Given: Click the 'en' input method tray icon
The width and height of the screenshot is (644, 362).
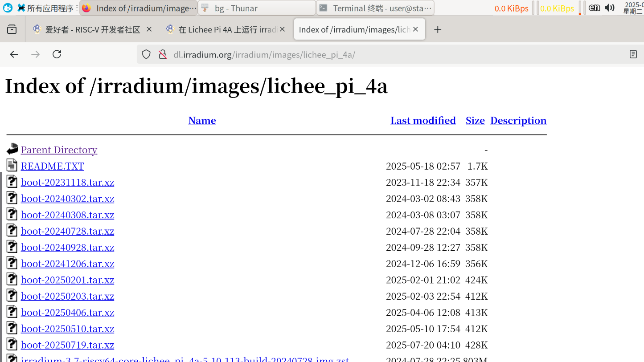Looking at the screenshot, I should click(x=594, y=8).
